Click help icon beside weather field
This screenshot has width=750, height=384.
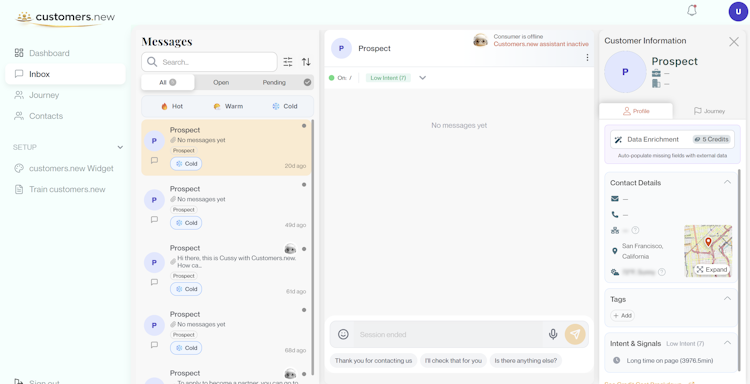click(662, 272)
